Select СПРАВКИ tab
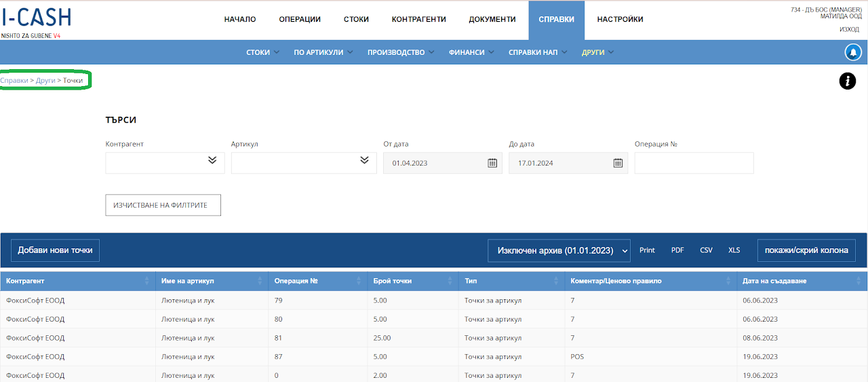Viewport: 868px width, 382px height. pos(556,20)
